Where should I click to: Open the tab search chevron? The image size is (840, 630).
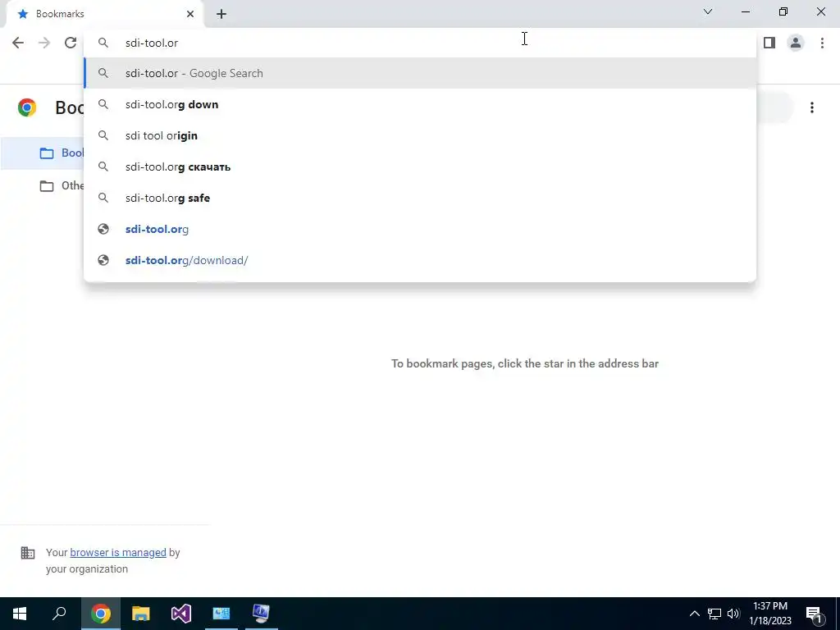[708, 11]
